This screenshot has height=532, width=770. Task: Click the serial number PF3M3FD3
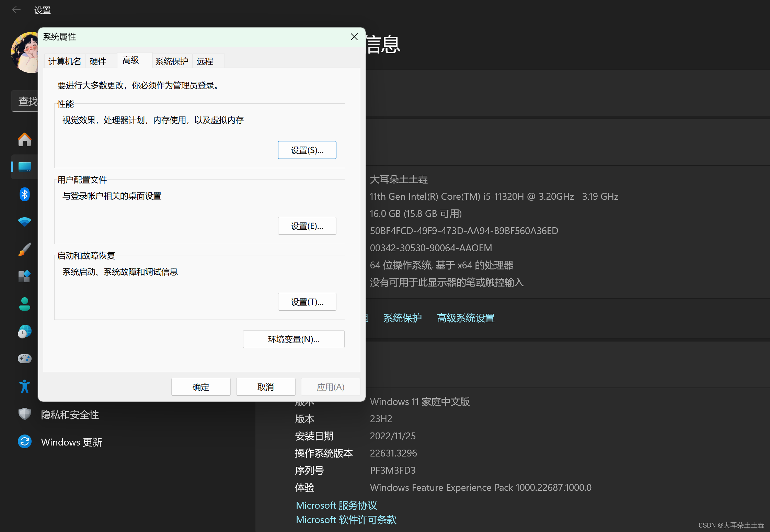point(393,470)
